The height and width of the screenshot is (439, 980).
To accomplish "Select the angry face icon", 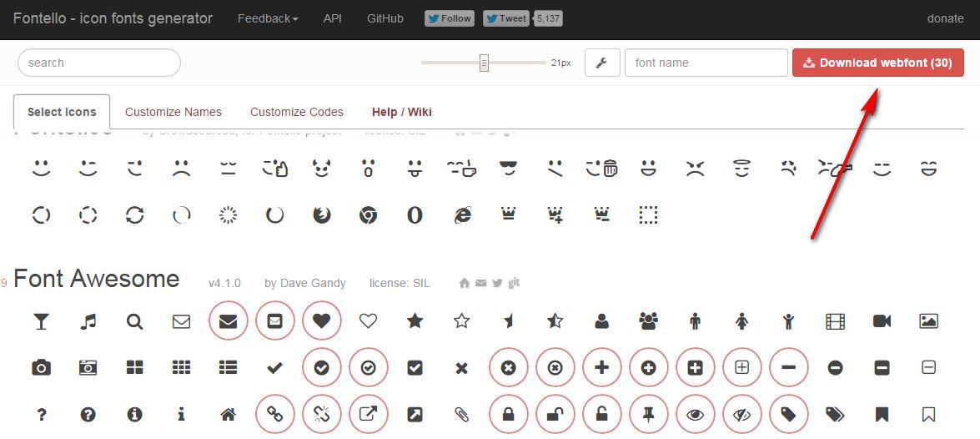I will click(x=695, y=169).
